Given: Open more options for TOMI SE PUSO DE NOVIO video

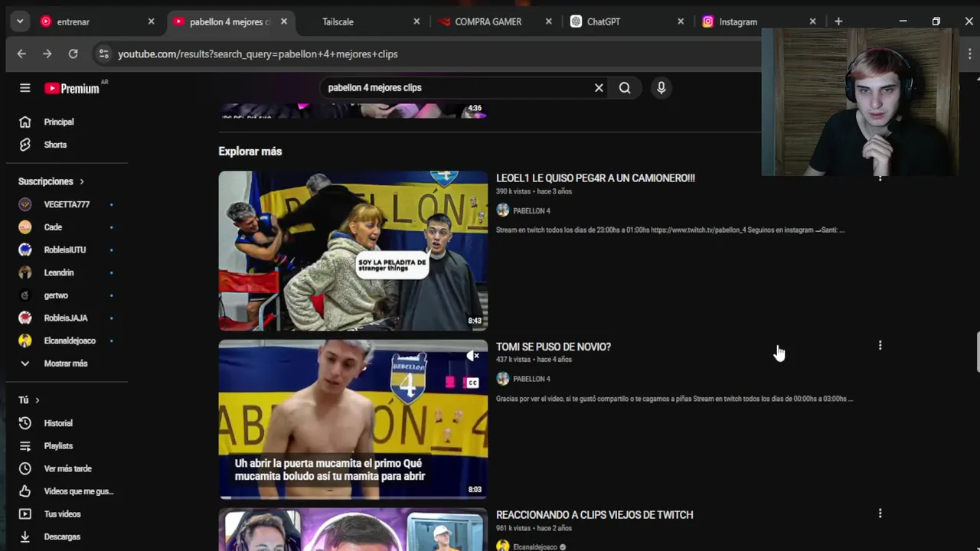Looking at the screenshot, I should point(880,346).
